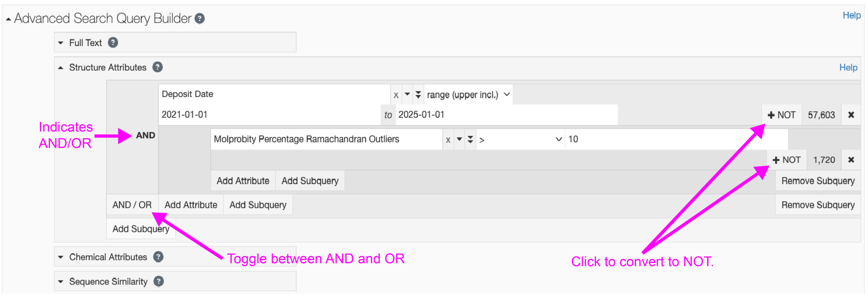The image size is (868, 297).
Task: Delete the Ramachandran Outliers row using ✖ icon
Action: (x=851, y=160)
